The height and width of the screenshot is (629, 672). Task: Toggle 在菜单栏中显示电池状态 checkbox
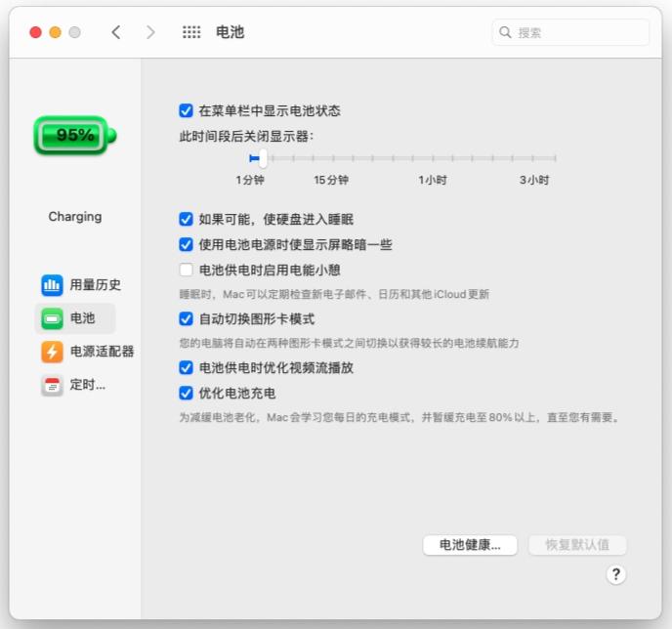(186, 110)
